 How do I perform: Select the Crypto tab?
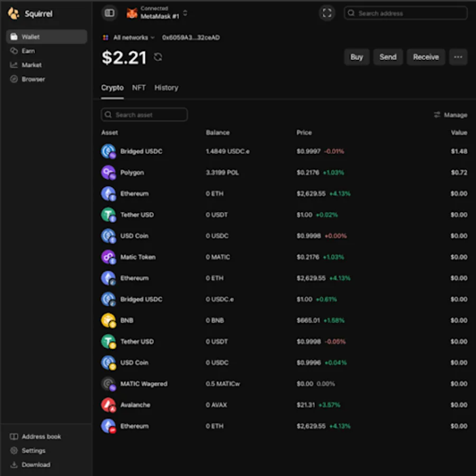[112, 88]
